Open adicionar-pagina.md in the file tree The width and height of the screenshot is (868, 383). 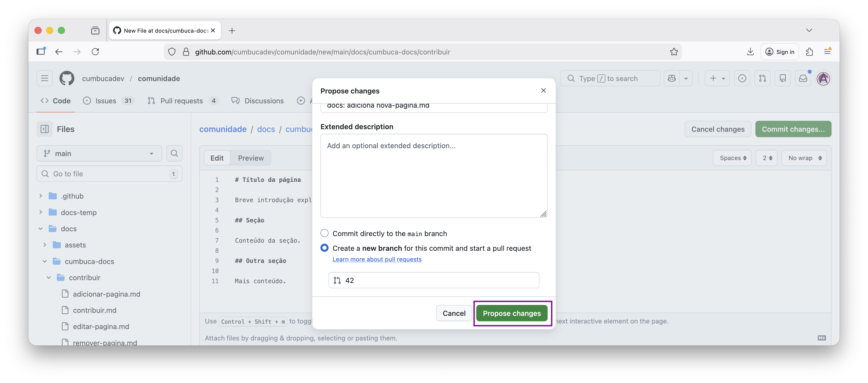[106, 294]
